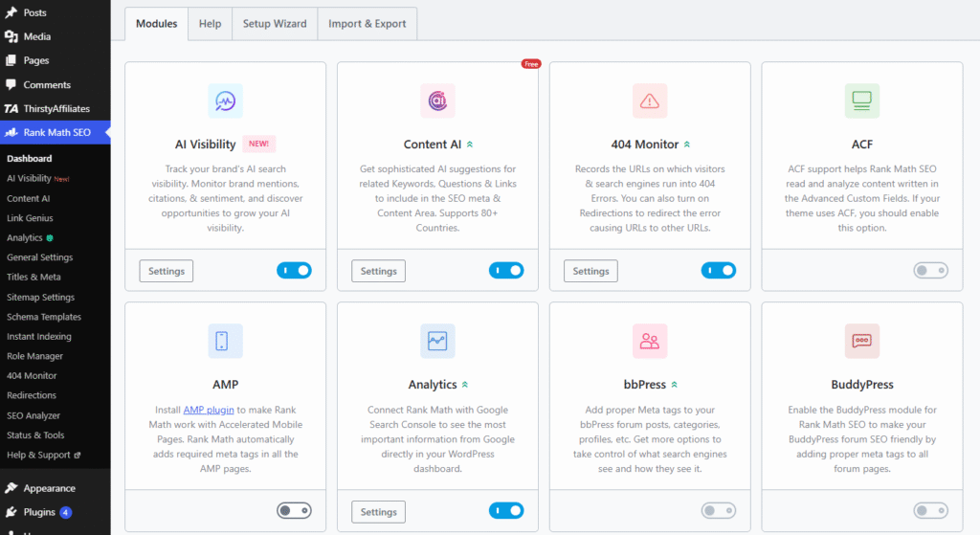Open the Help tab

click(210, 24)
